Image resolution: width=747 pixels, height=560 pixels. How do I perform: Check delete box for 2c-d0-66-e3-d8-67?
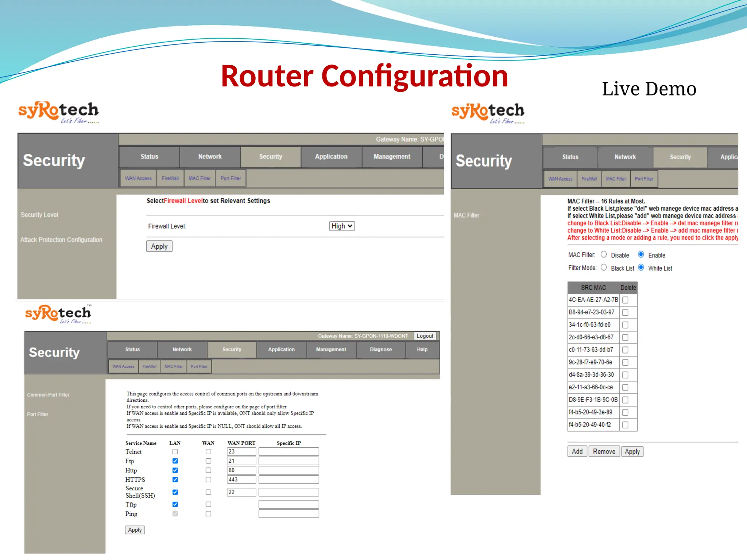tap(625, 338)
